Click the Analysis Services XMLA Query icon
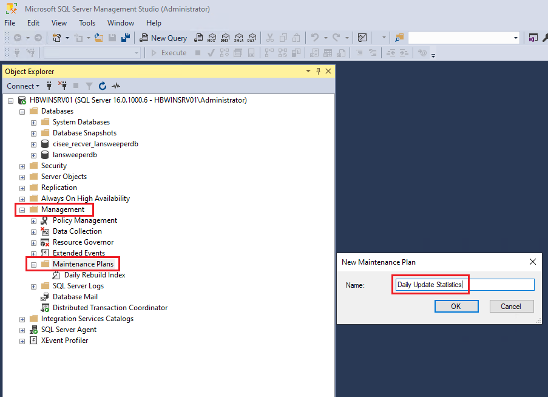The height and width of the screenshot is (398, 548). 239,38
